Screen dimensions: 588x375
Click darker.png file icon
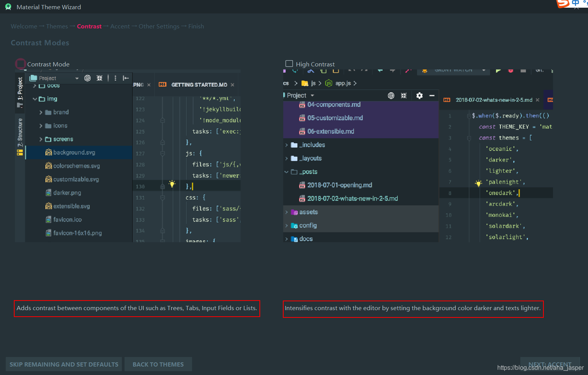pos(48,193)
